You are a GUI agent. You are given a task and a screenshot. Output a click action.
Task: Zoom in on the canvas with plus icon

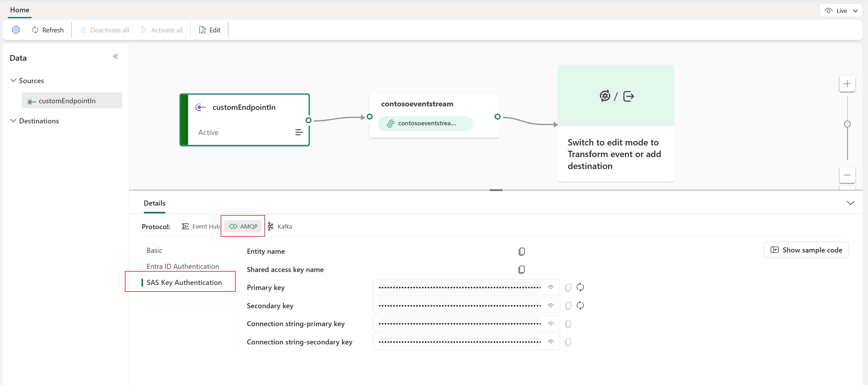[848, 84]
